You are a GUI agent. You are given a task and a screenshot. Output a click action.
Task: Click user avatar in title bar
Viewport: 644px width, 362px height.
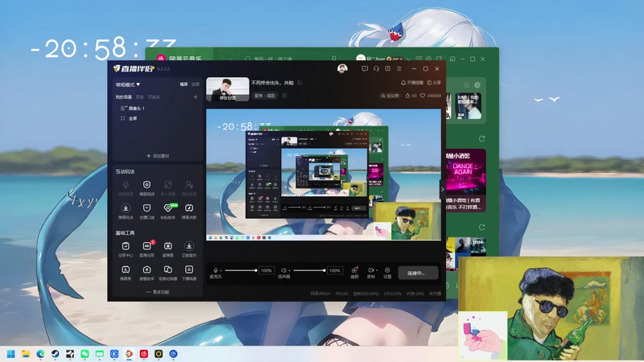(x=342, y=68)
